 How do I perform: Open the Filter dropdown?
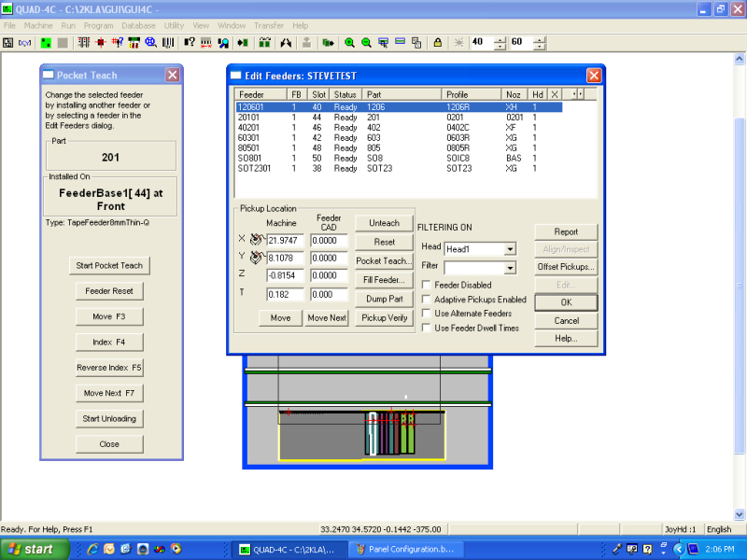[x=510, y=268]
